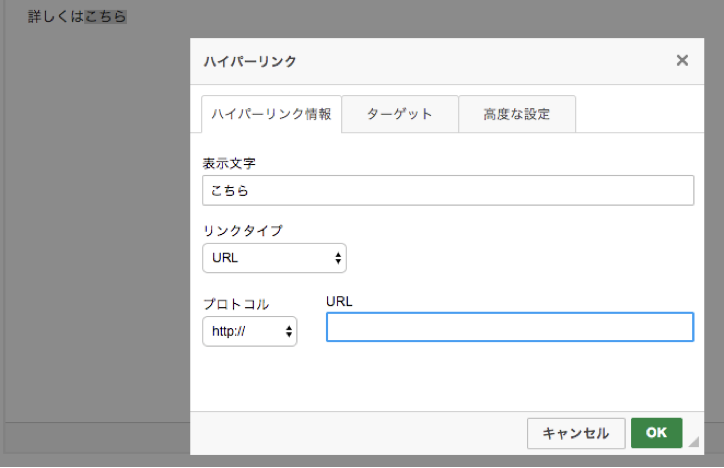Select the ハイパーリンク情報 tab
724x468 pixels.
point(271,114)
